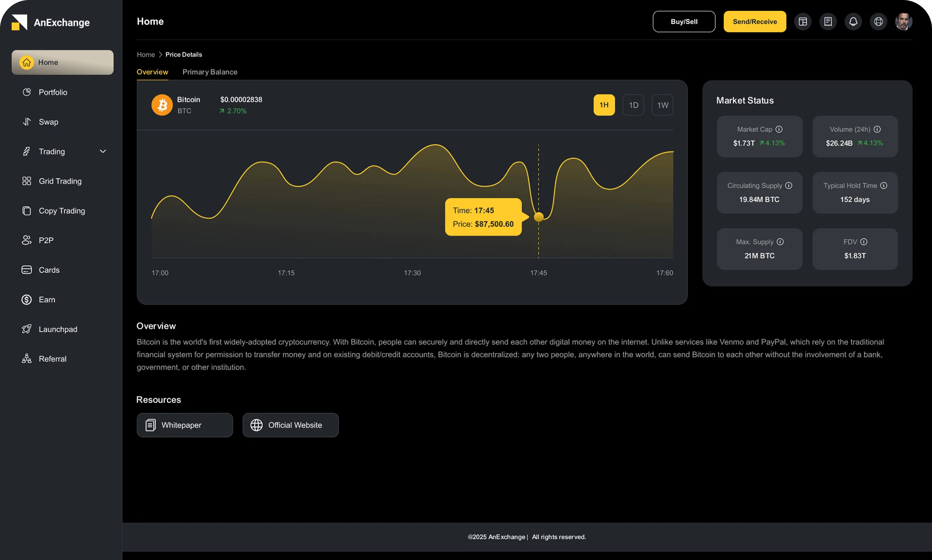
Task: Select the Copy Trading icon
Action: (26, 211)
